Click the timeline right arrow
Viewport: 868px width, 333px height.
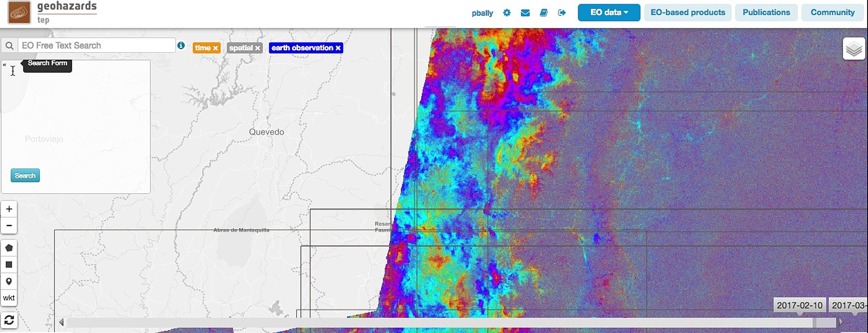841,322
